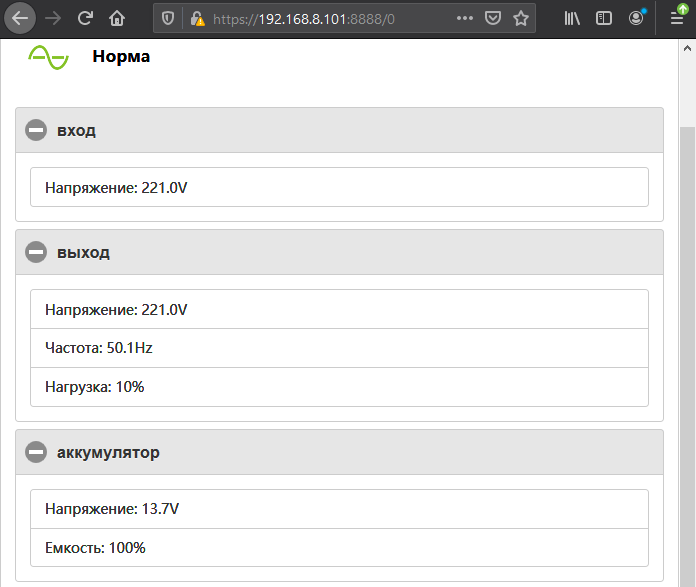
Task: Toggle the browser sidebar view
Action: tap(604, 18)
